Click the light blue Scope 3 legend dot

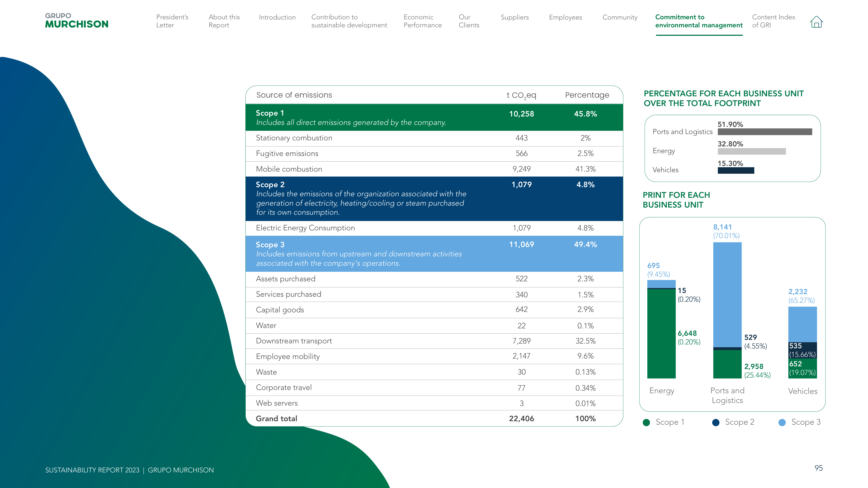782,422
